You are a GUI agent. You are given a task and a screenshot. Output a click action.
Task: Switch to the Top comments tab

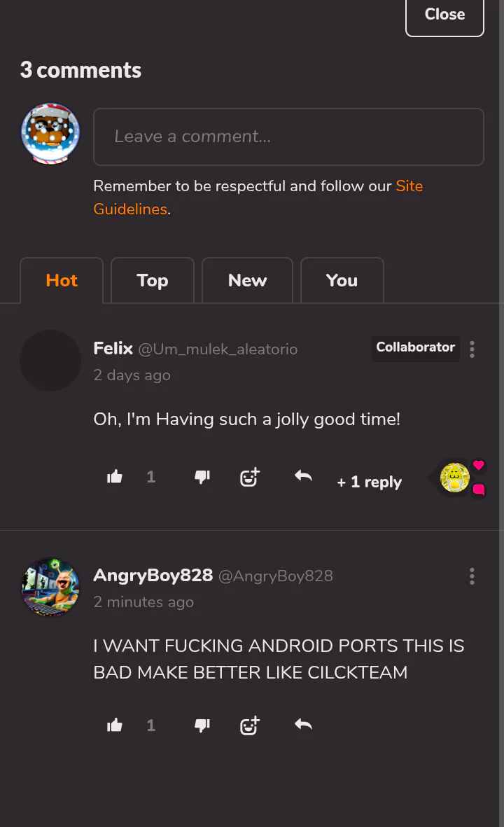click(x=153, y=281)
